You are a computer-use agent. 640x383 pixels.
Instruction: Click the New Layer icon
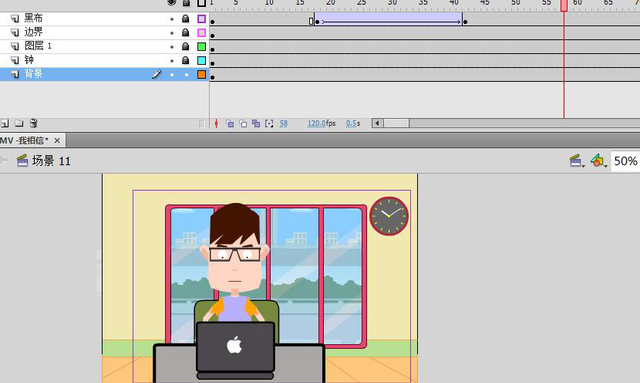click(x=5, y=123)
